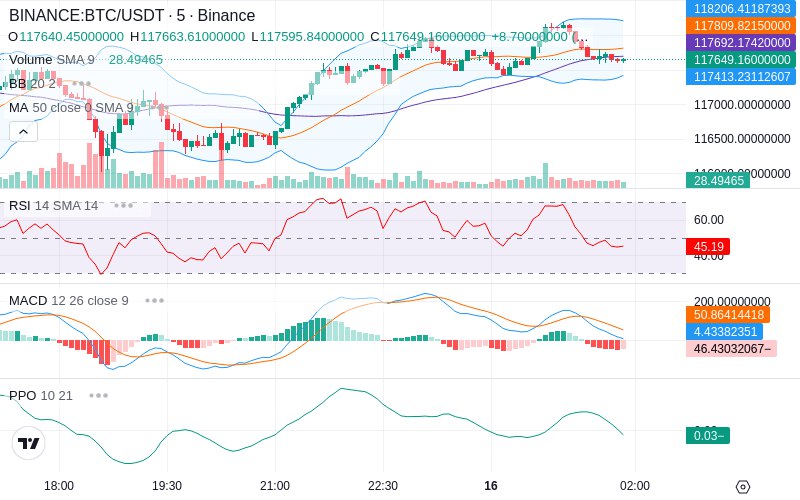Click the Volume SMA value 28.49465 in legend
Image resolution: width=800 pixels, height=500 pixels.
coord(136,60)
